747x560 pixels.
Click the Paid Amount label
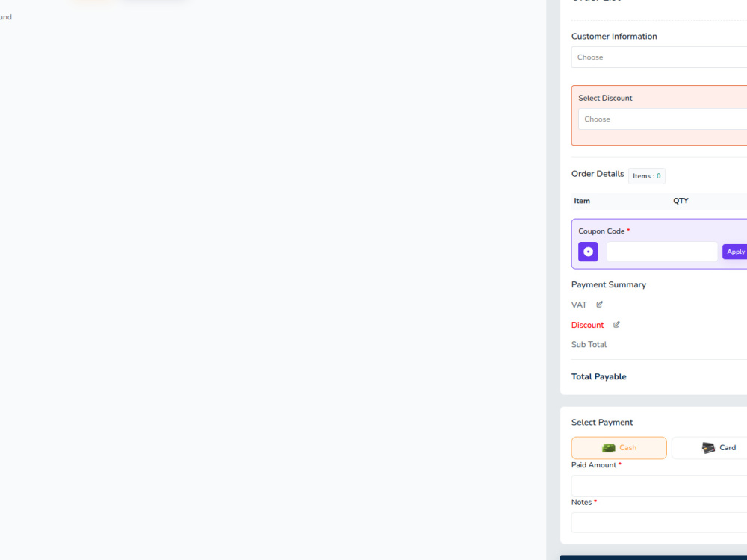pyautogui.click(x=594, y=464)
